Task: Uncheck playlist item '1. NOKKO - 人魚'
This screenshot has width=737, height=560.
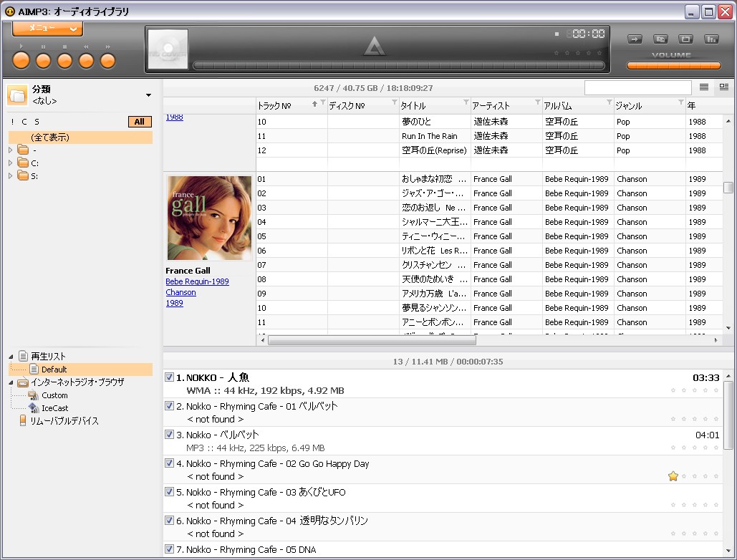Action: (169, 377)
